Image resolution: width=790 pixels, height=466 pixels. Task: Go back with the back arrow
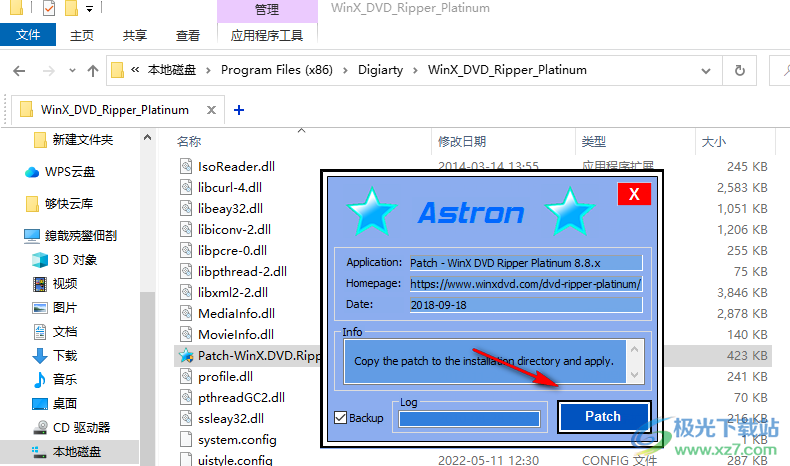[19, 71]
